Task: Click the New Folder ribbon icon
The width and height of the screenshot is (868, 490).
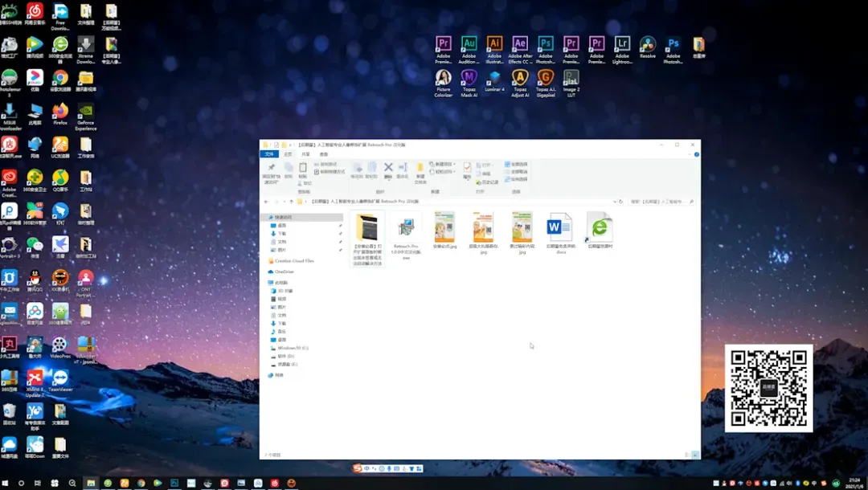Action: click(420, 169)
